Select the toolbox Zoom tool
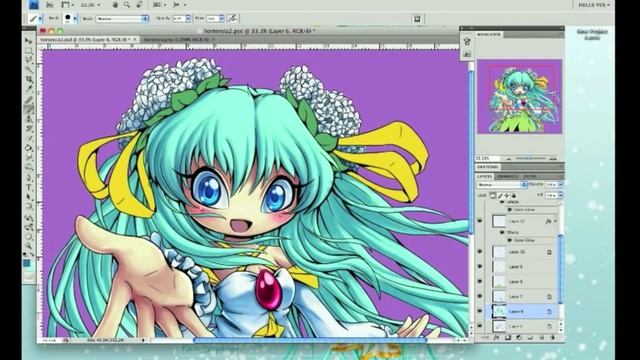This screenshot has width=640, height=360. [29, 245]
